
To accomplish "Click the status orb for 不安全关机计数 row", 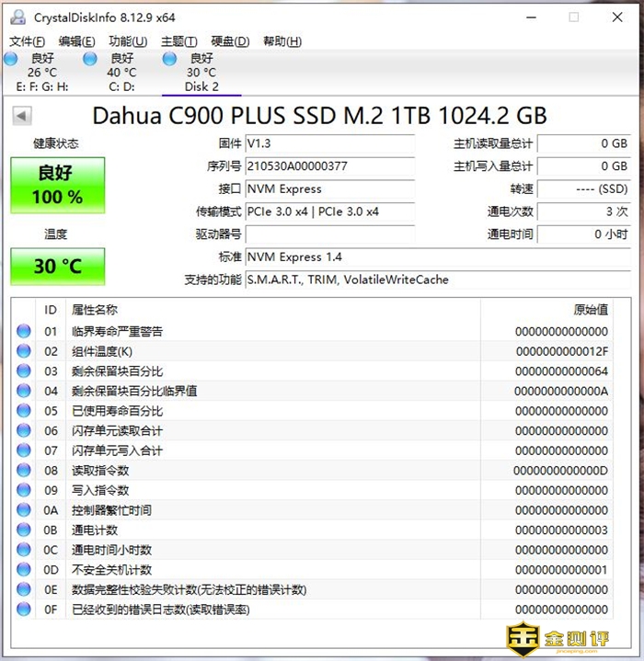I will click(x=24, y=570).
